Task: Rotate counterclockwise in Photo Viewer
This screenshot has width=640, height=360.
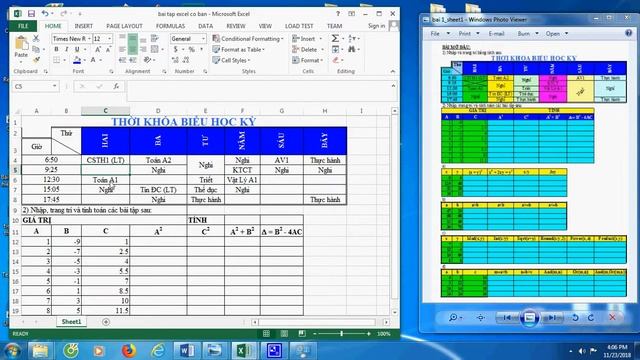Action: (x=575, y=317)
